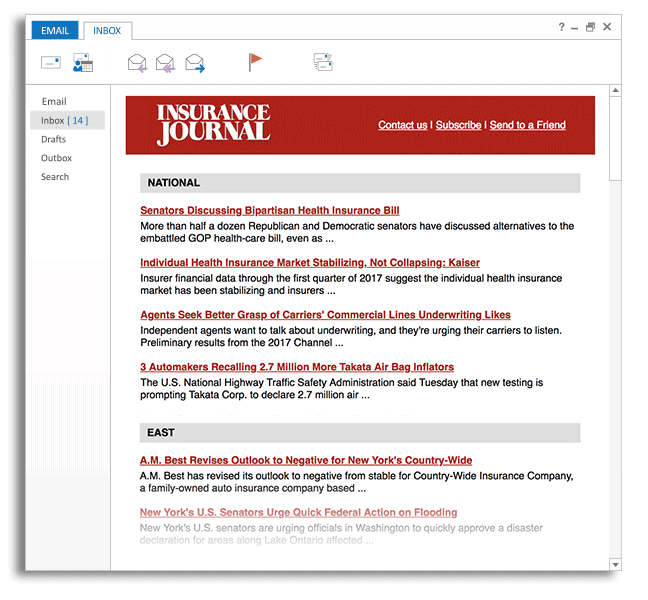
Task: Select Search in the sidebar
Action: (x=55, y=177)
